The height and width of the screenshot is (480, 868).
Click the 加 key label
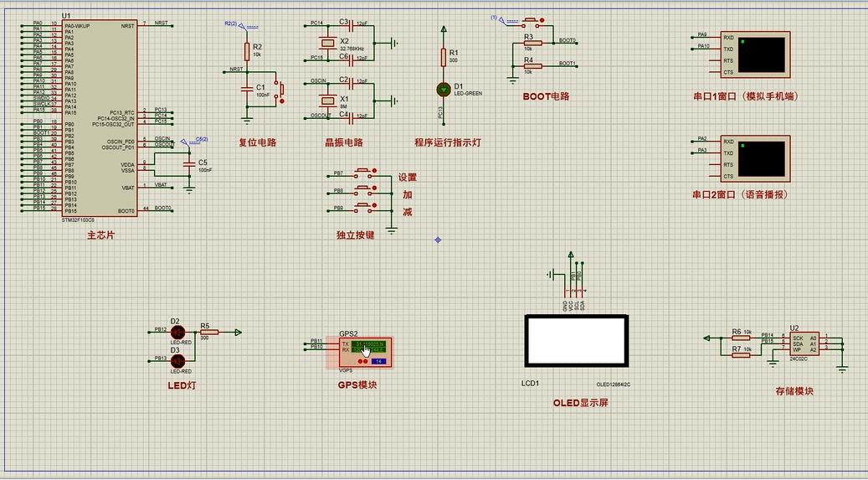[408, 195]
